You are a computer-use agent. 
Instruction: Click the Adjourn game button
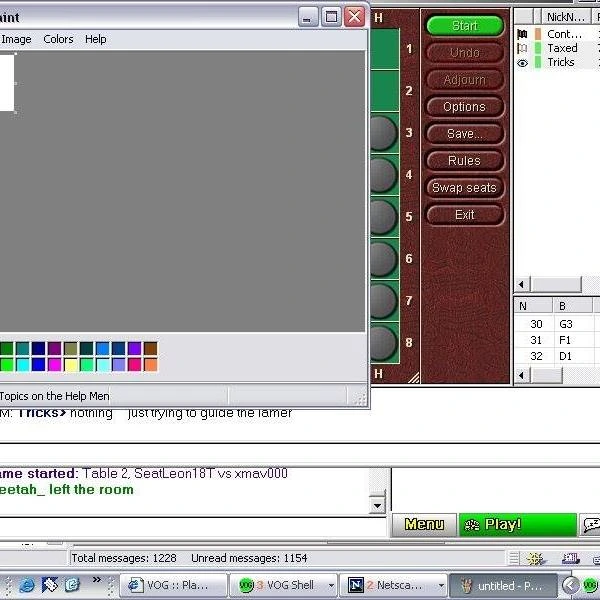pos(465,80)
